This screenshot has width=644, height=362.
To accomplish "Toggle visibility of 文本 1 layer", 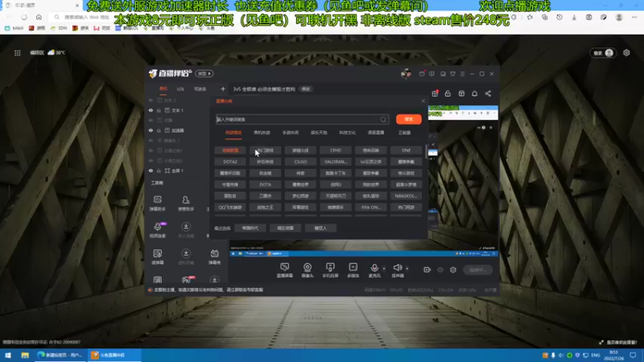I will 151,110.
